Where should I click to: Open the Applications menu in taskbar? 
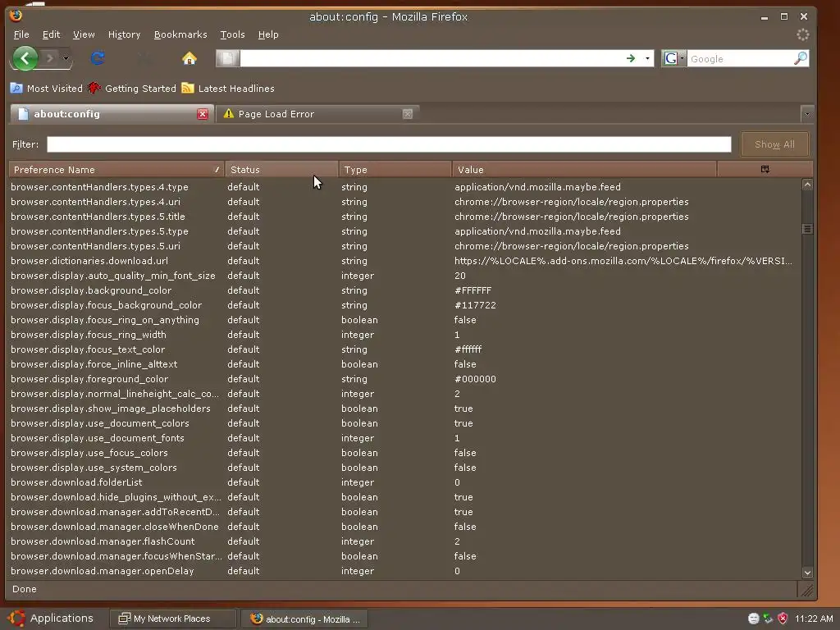(51, 619)
